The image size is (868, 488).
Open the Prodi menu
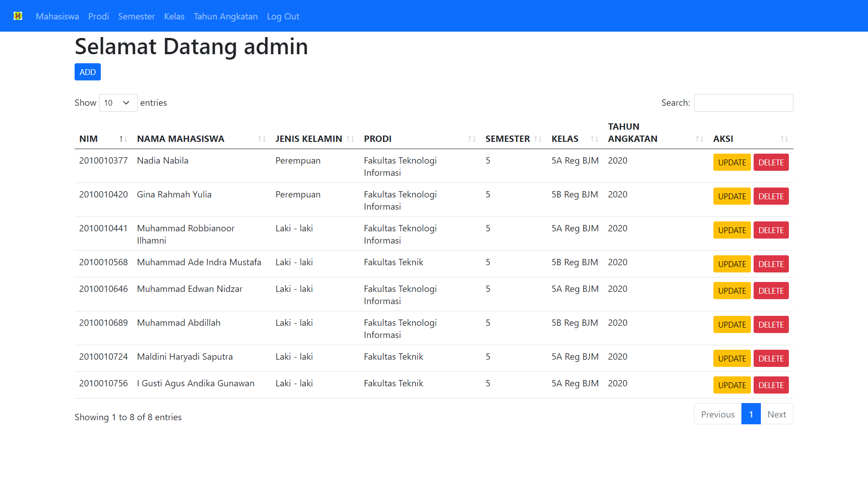click(98, 16)
